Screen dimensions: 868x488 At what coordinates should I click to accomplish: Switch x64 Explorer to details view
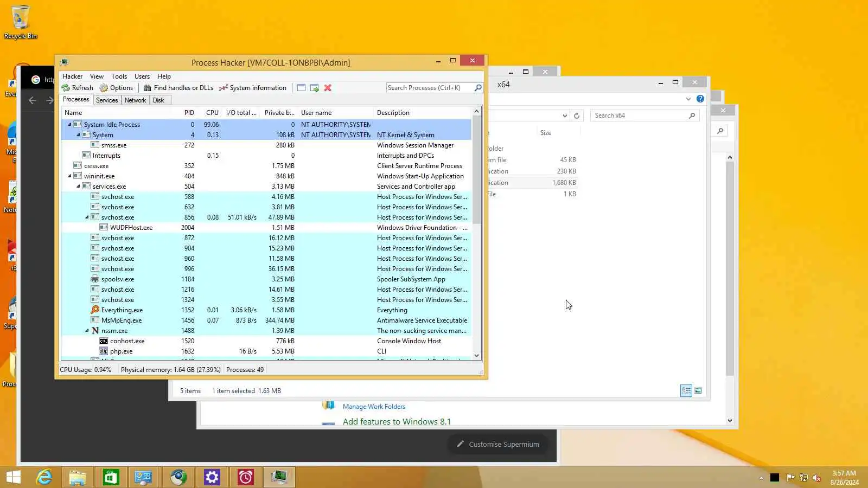click(x=686, y=391)
